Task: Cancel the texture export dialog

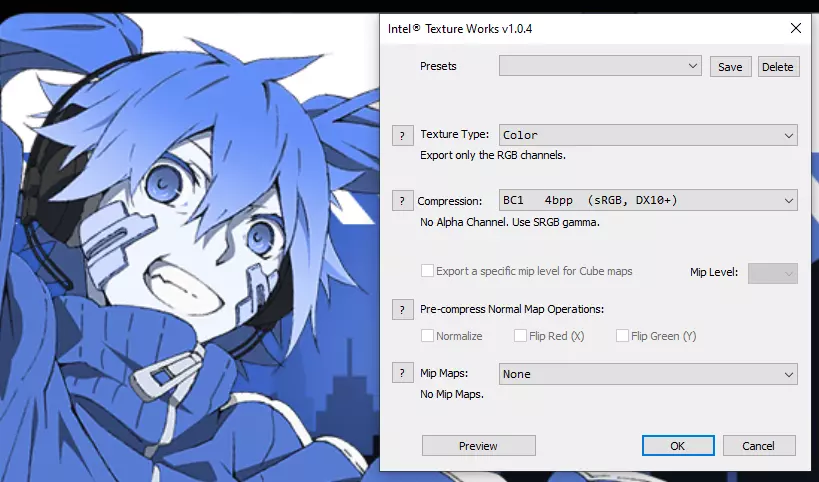Action: [x=759, y=446]
